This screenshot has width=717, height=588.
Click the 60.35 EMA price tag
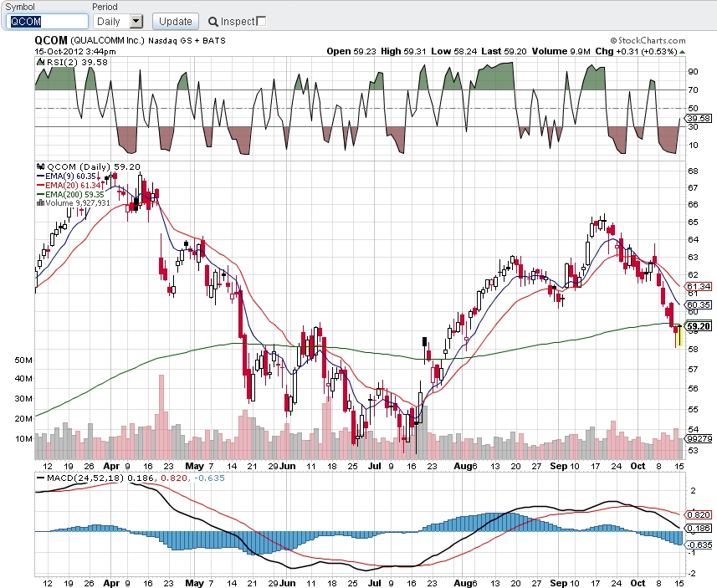tap(699, 304)
